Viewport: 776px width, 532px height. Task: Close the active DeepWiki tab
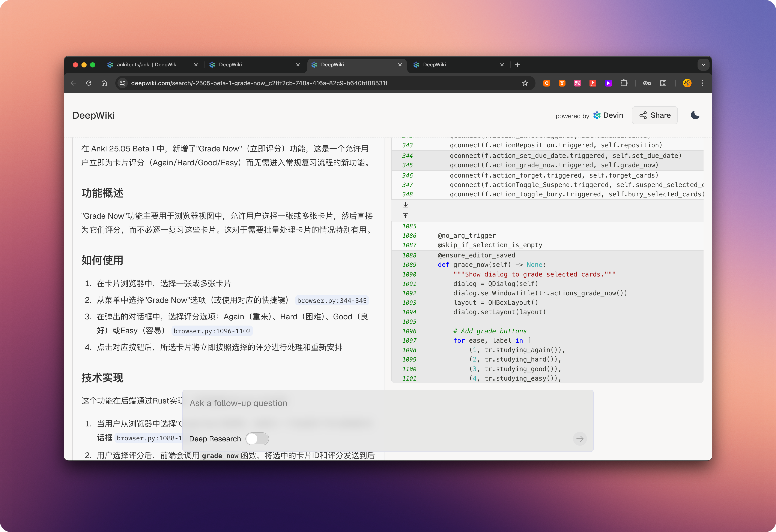click(x=400, y=65)
